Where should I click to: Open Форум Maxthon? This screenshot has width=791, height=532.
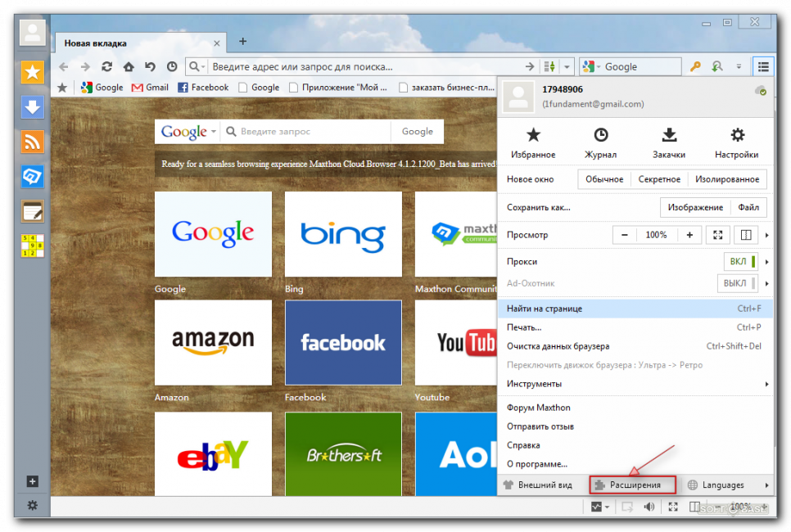(635, 408)
